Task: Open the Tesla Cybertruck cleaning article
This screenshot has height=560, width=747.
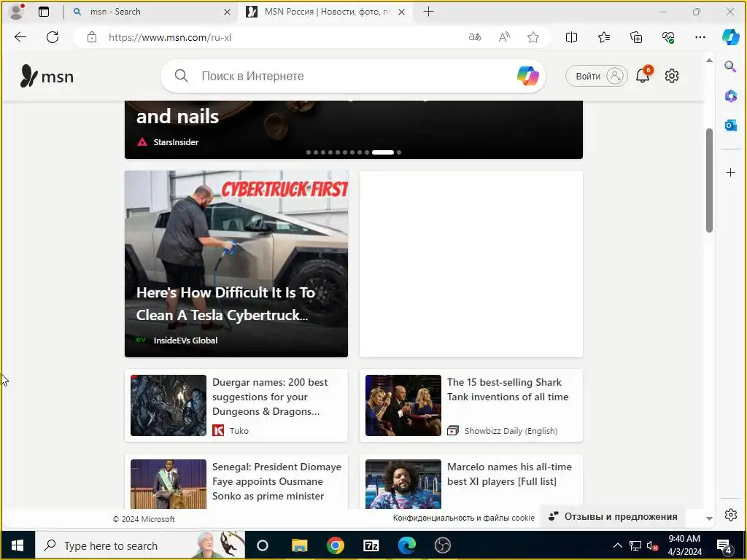Action: (236, 264)
